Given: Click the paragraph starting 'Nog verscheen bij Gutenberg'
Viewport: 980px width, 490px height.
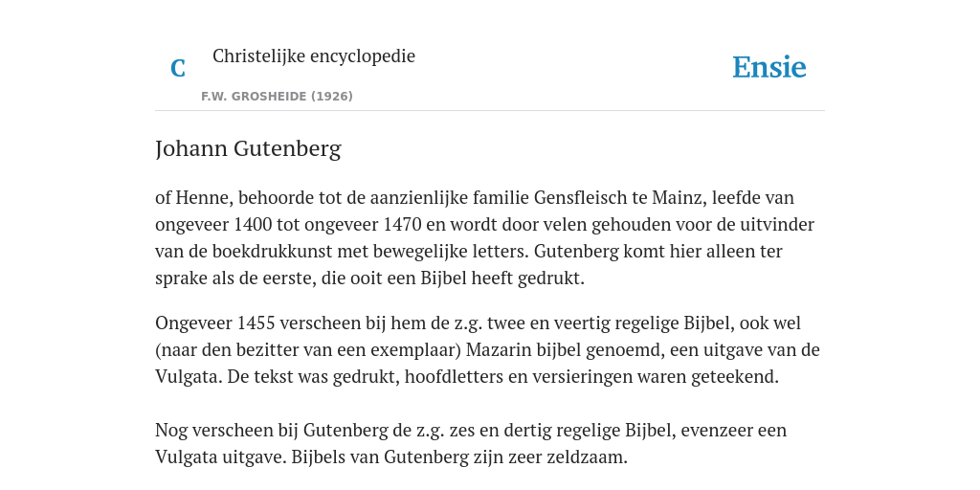Looking at the screenshot, I should click(x=471, y=444).
